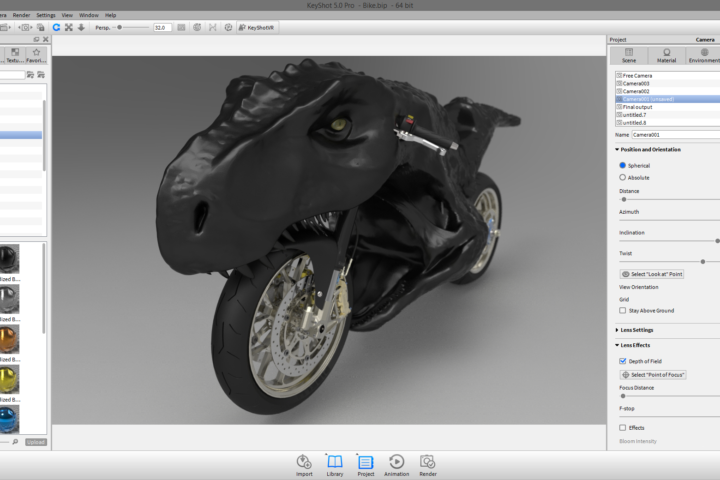This screenshot has height=480, width=720.
Task: Click the X-shaped icon beside KeyShotVR
Action: (x=213, y=28)
